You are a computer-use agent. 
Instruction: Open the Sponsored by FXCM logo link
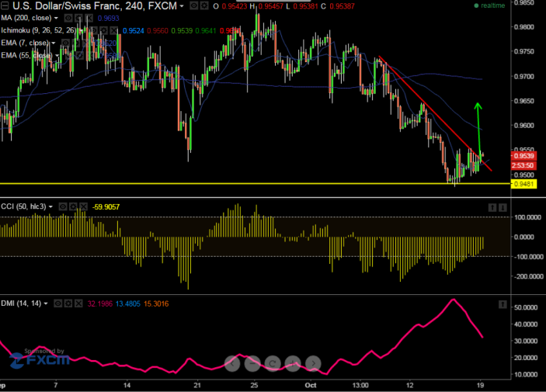click(x=40, y=358)
